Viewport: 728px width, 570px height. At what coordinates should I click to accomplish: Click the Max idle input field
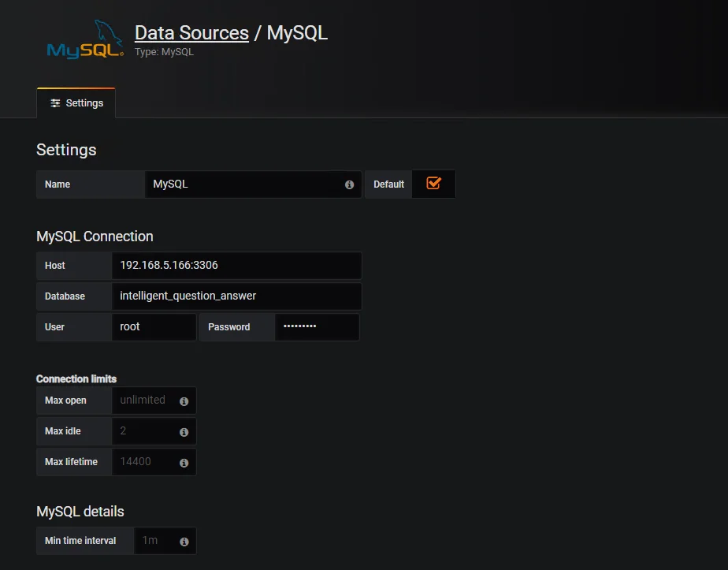tap(154, 431)
